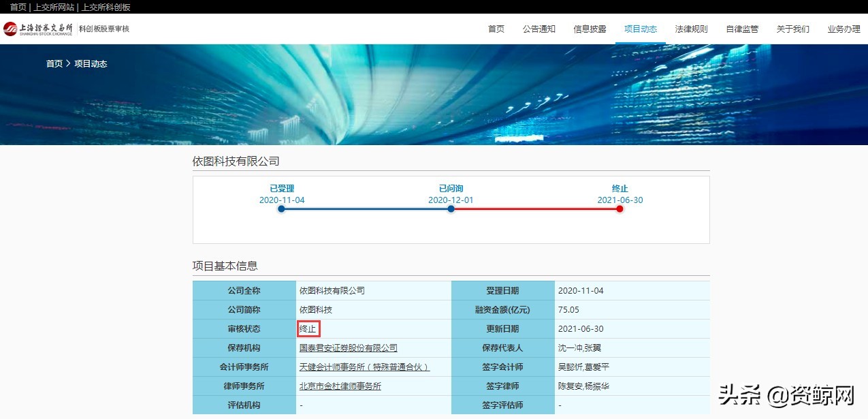Click the highlighted 终止 status text
The width and height of the screenshot is (868, 419).
tap(308, 328)
